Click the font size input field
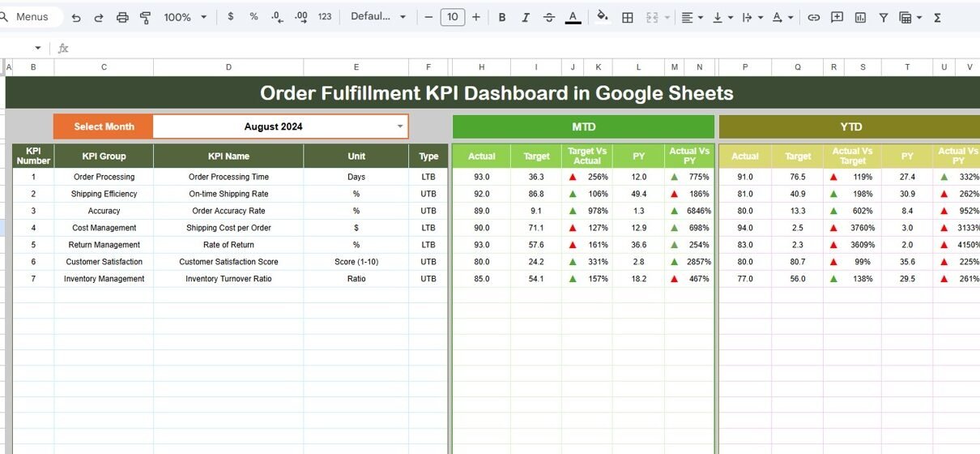The image size is (980, 454). click(452, 17)
